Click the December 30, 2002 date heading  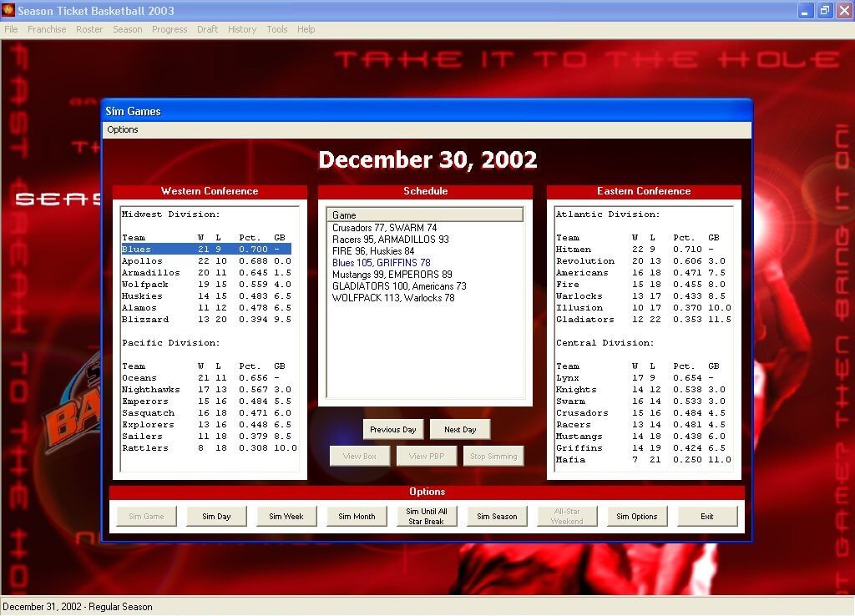tap(427, 159)
